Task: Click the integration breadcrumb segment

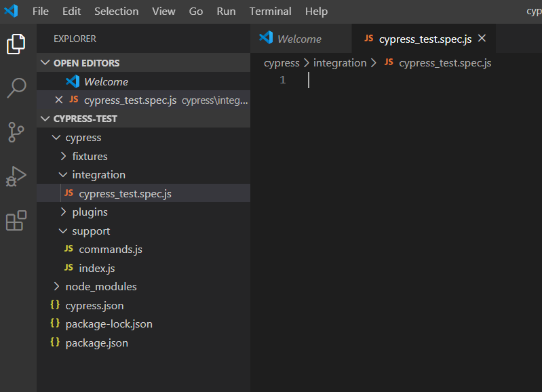Action: click(x=340, y=63)
